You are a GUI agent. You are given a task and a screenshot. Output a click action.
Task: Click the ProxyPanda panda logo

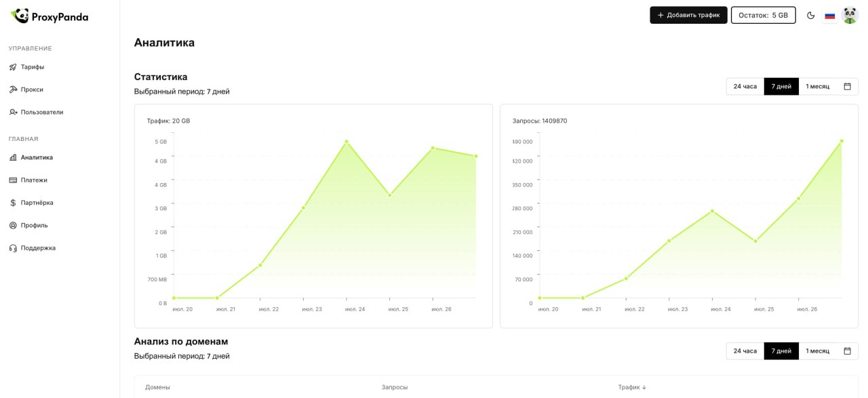20,16
